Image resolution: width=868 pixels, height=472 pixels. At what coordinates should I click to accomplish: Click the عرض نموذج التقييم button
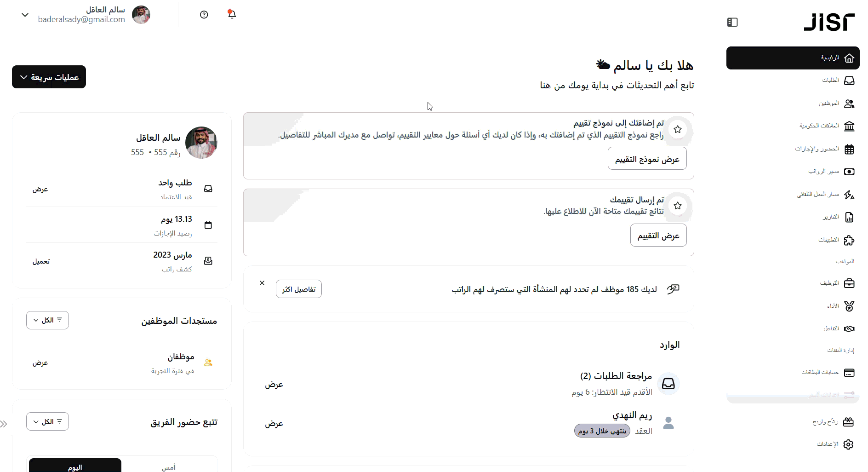click(647, 159)
